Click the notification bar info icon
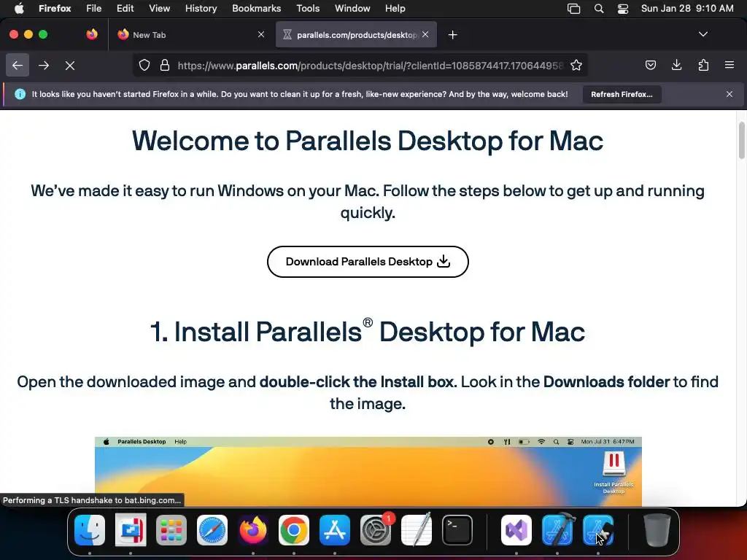The image size is (747, 560). click(20, 94)
